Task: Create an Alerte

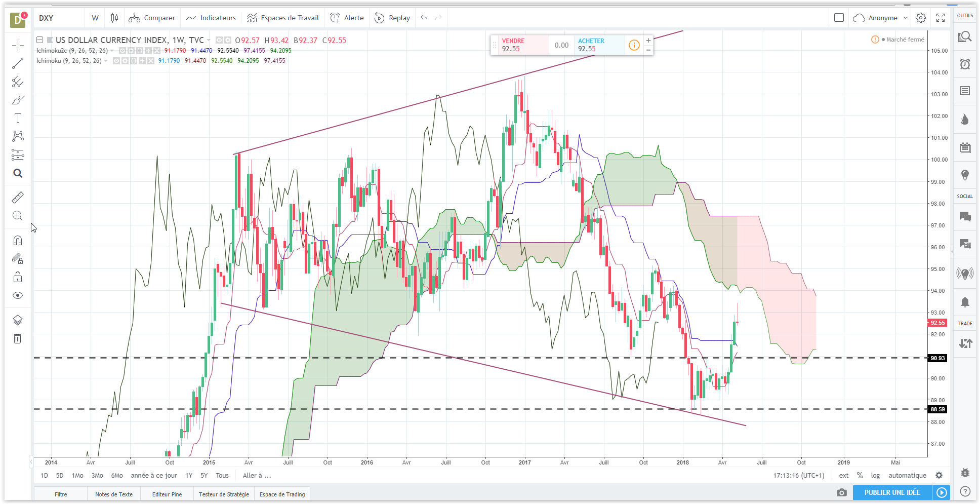Action: tap(347, 18)
